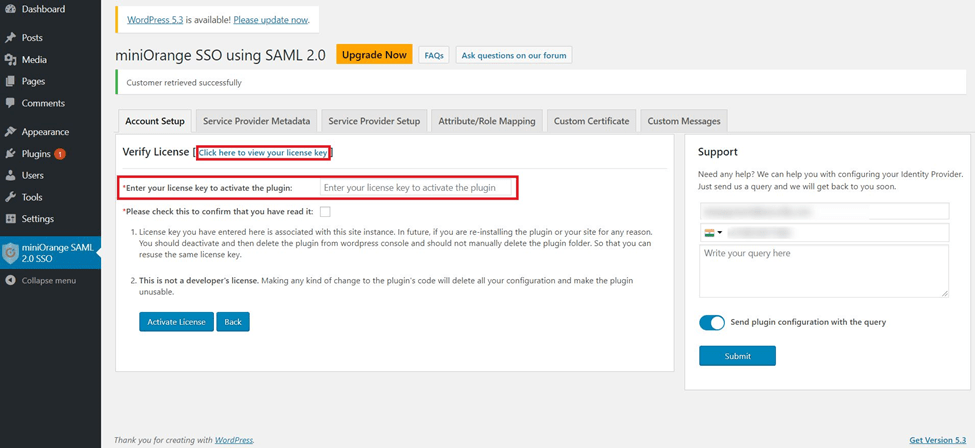
Task: Click the Appearance paintbrush icon
Action: point(11,132)
